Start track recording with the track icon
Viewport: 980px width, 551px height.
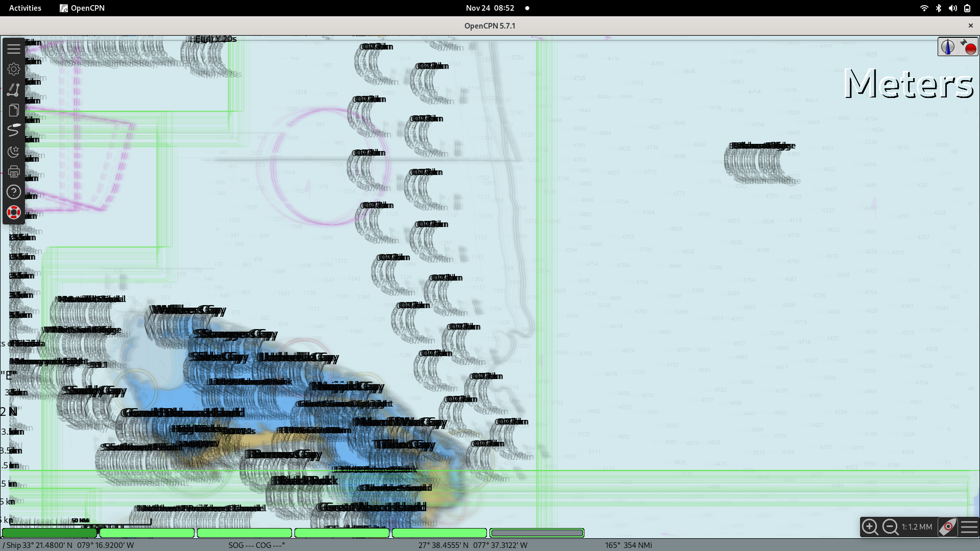click(14, 131)
